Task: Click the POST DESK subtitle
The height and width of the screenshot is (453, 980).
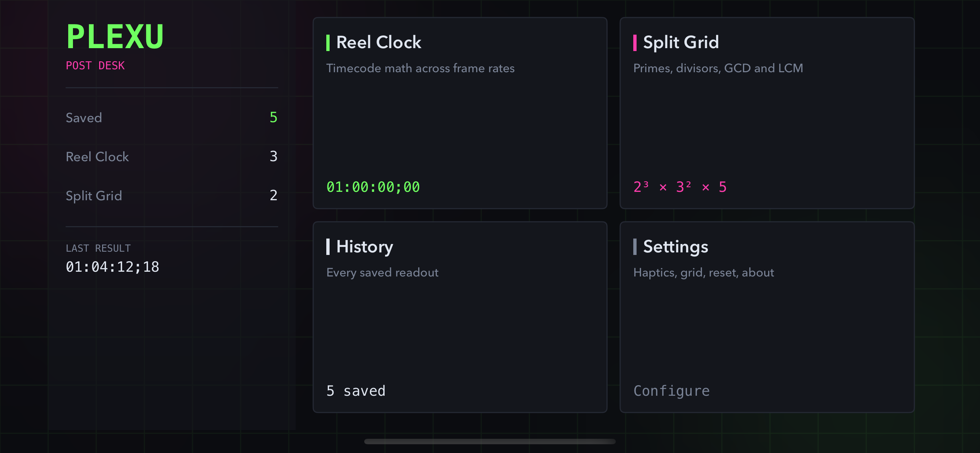Action: pyautogui.click(x=95, y=66)
